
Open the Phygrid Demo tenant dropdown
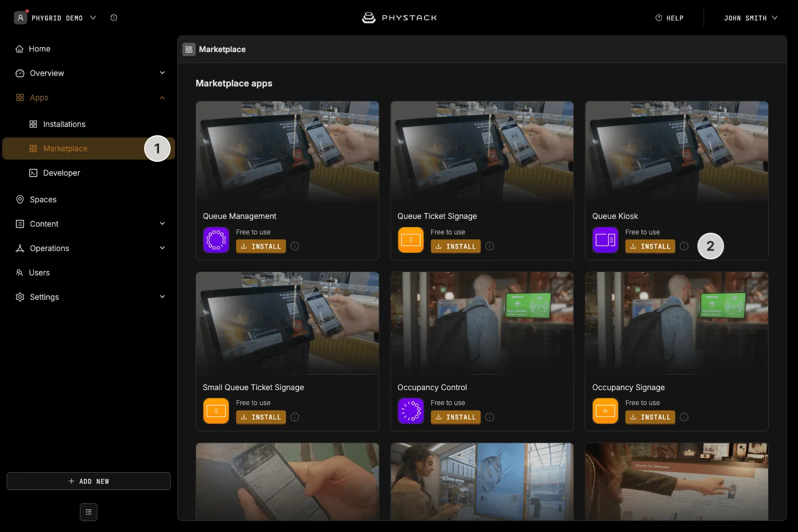click(55, 18)
